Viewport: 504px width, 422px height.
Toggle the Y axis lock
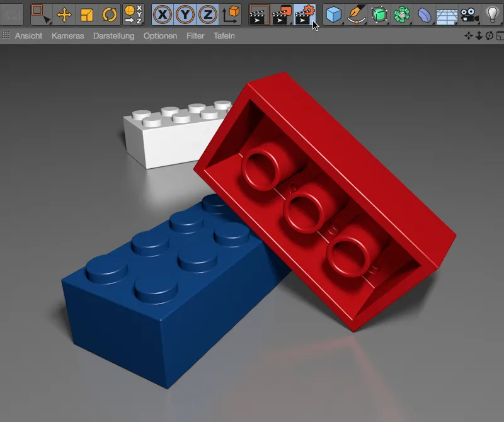point(185,14)
